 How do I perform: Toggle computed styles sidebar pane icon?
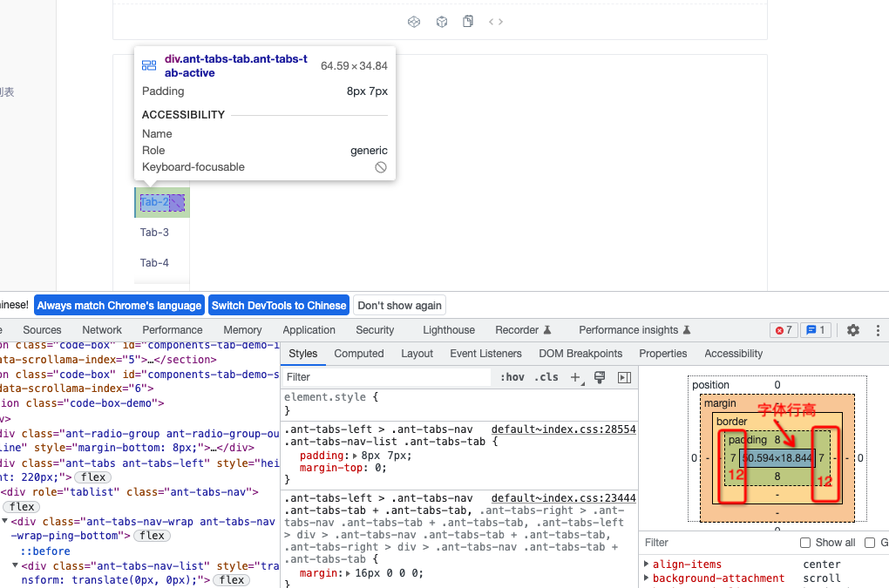(624, 377)
